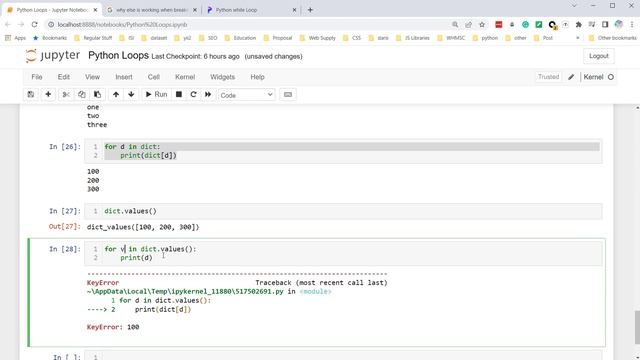Open the Help menu
640x360 pixels.
click(x=257, y=77)
